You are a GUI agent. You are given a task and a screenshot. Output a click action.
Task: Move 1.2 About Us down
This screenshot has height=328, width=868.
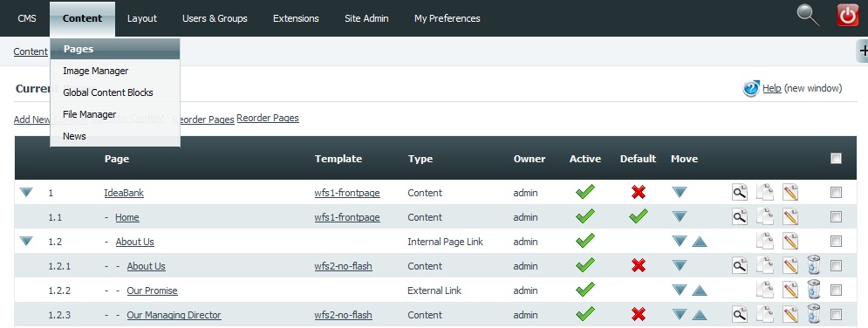coord(680,241)
